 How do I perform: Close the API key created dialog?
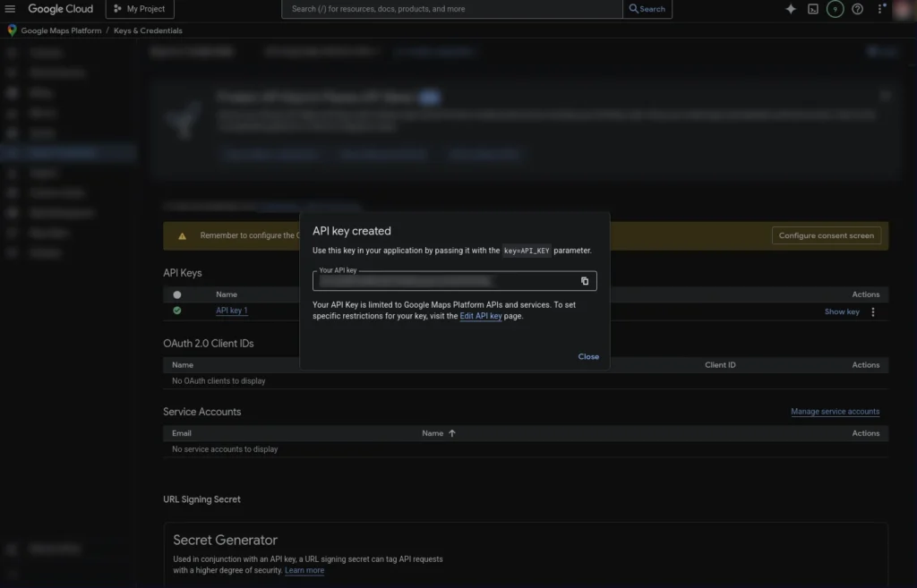588,356
